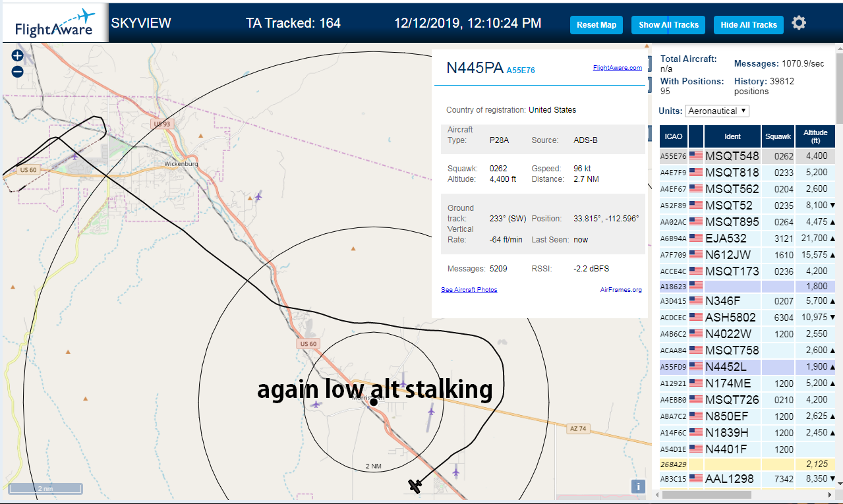This screenshot has height=504, width=843.
Task: Select the AAL1298 aircraft row
Action: click(x=747, y=479)
